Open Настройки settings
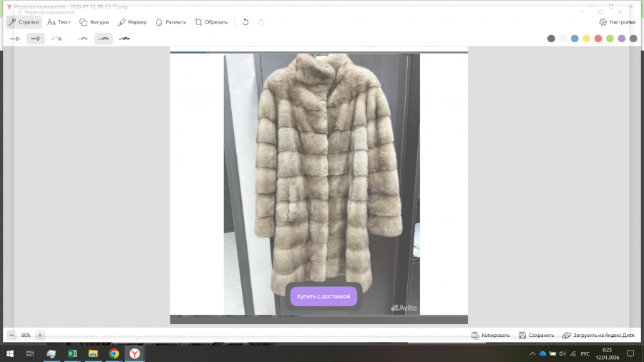 [617, 22]
